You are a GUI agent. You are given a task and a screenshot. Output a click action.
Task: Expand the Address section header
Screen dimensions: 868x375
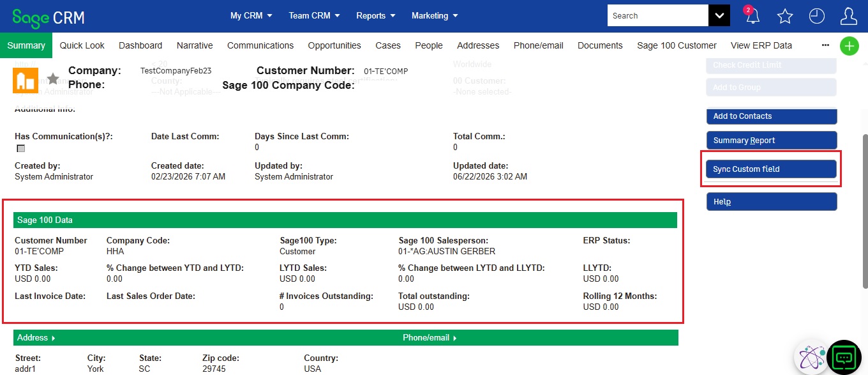pos(36,337)
